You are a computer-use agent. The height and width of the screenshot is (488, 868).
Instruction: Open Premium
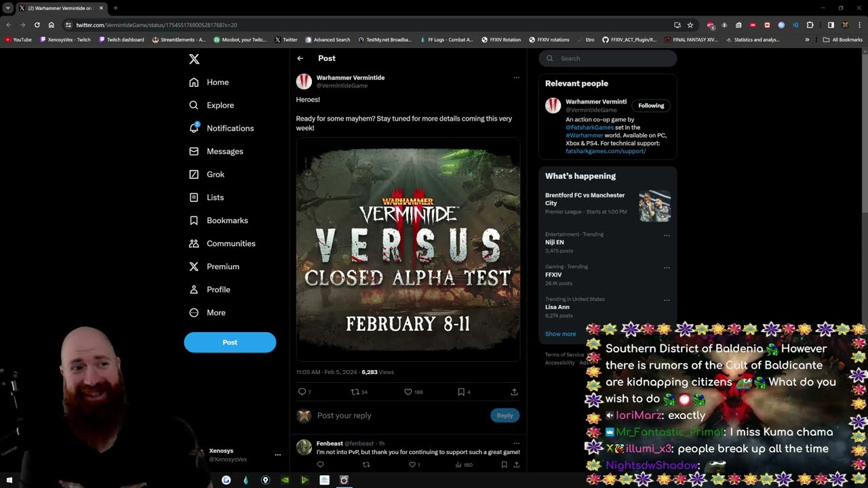click(214, 266)
